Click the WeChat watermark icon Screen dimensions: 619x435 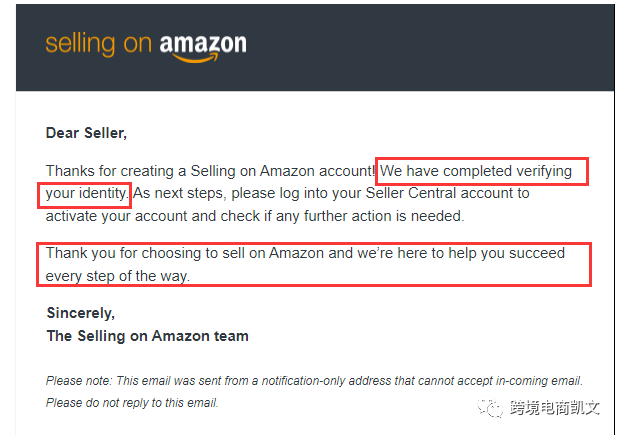(490, 408)
